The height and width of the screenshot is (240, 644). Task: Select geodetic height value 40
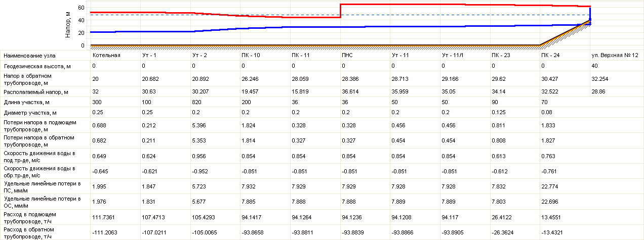pos(594,66)
